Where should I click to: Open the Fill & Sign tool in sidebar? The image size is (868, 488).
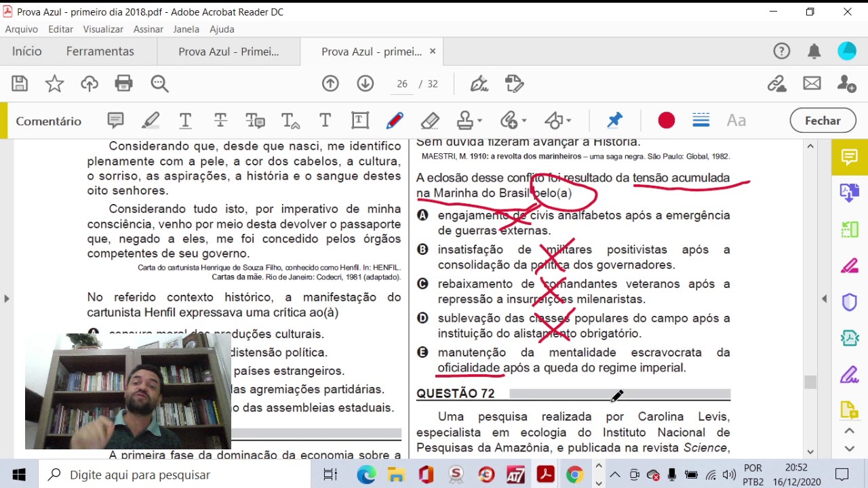[850, 375]
